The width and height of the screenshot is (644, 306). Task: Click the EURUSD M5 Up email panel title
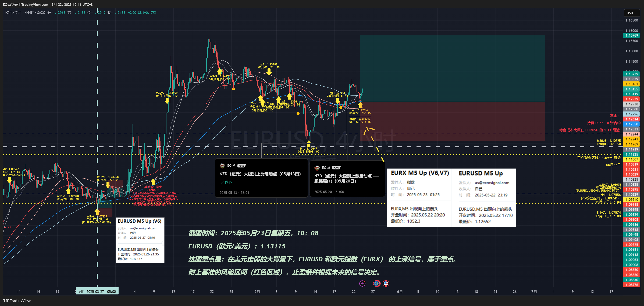pyautogui.click(x=481, y=173)
